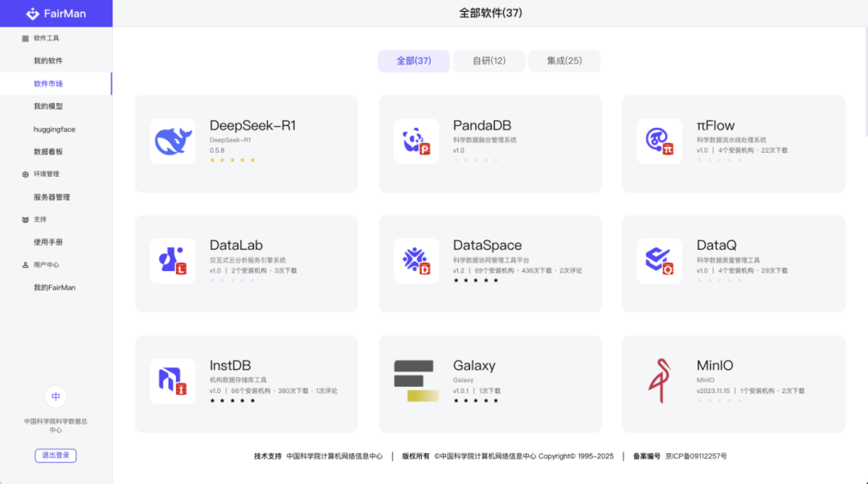Viewport: 868px width, 484px height.
Task: Select the 全部(37) tab
Action: click(414, 61)
